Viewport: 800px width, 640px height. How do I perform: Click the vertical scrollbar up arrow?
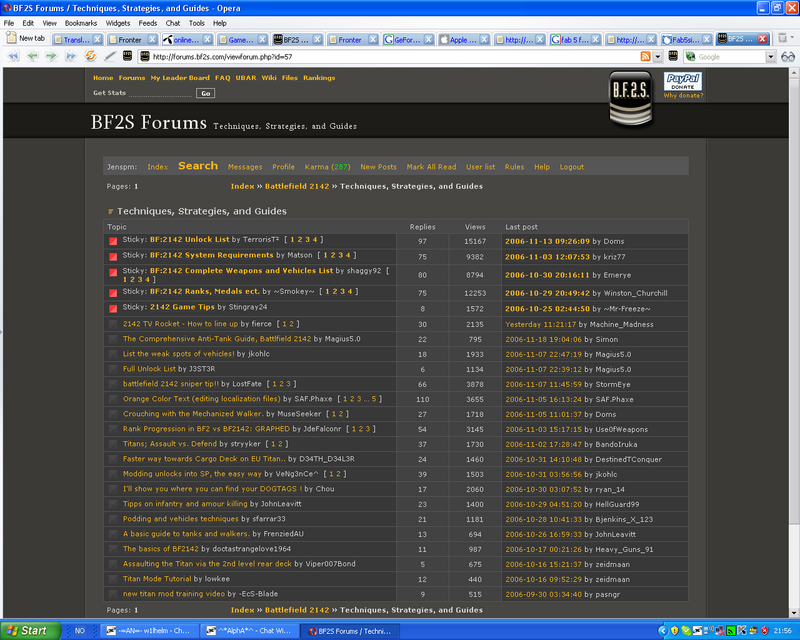pyautogui.click(x=794, y=73)
